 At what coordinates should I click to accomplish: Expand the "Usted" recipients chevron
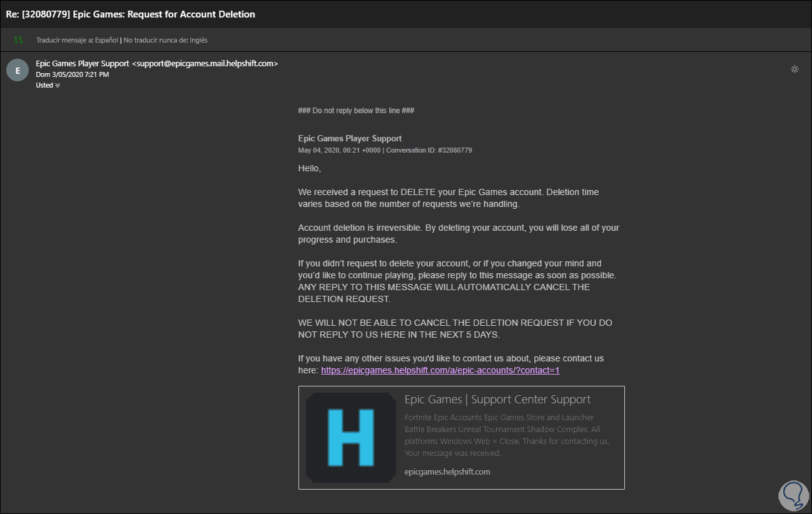[58, 86]
